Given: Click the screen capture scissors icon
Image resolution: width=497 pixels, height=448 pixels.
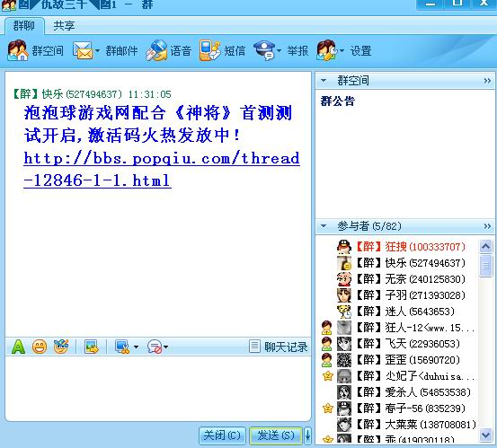Looking at the screenshot, I should [122, 347].
